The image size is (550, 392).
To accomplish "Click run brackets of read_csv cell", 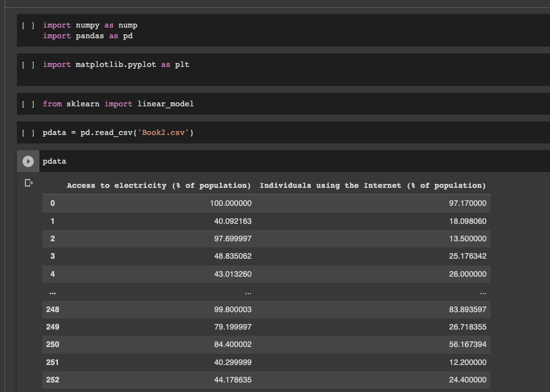I will tap(28, 133).
